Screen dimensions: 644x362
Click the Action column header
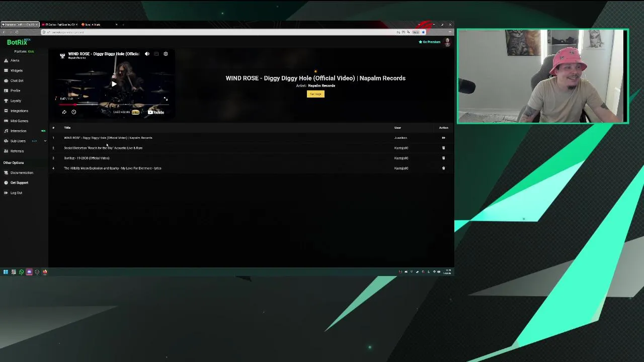coord(443,128)
